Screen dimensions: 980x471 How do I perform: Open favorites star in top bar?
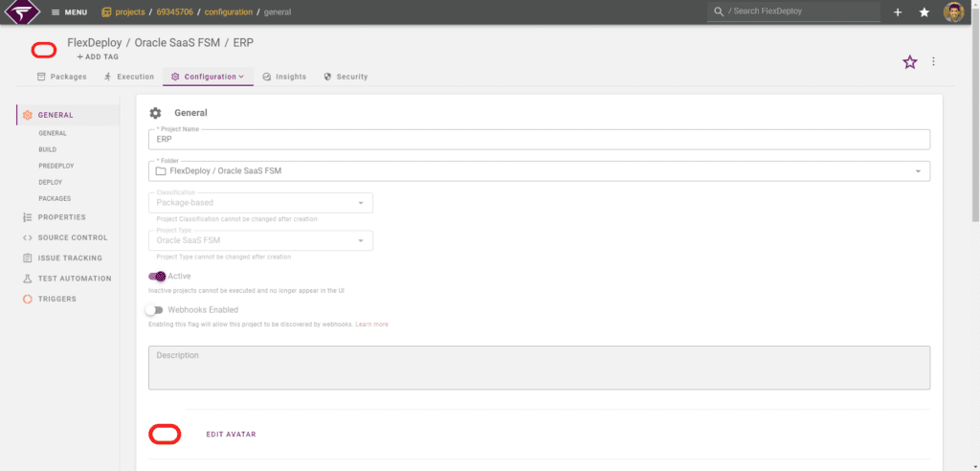click(924, 12)
